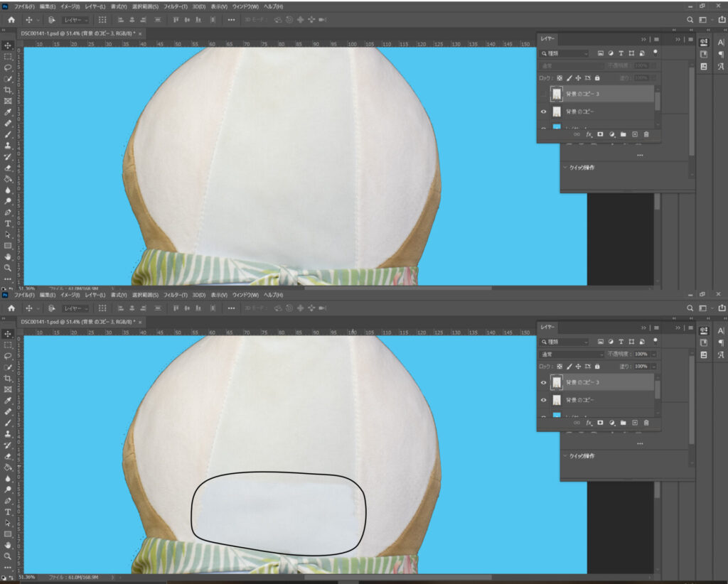This screenshot has width=728, height=584.
Task: Select 背景のコピー layer row in upper window
Action: 596,112
